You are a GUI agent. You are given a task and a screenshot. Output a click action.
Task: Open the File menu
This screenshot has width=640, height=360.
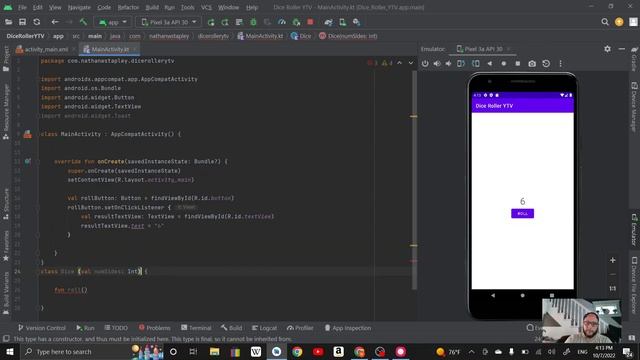click(x=22, y=7)
